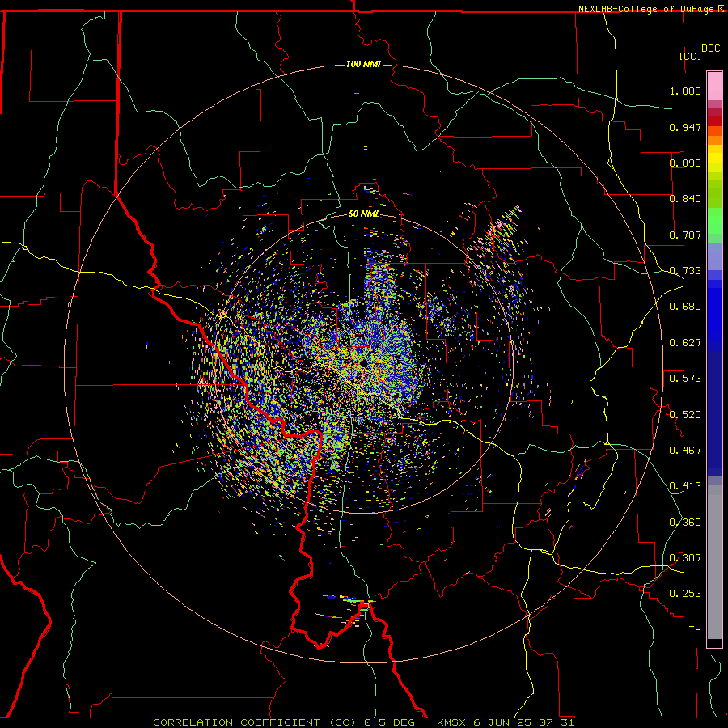Viewport: 728px width, 728px height.
Task: Click the TH threshold label
Action: (x=695, y=630)
